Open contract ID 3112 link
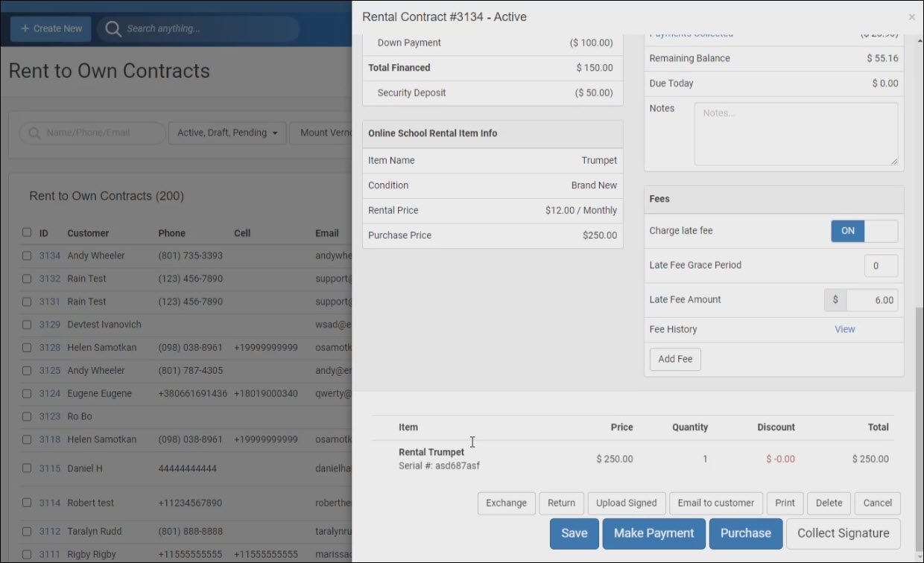The image size is (924, 563). (x=50, y=532)
